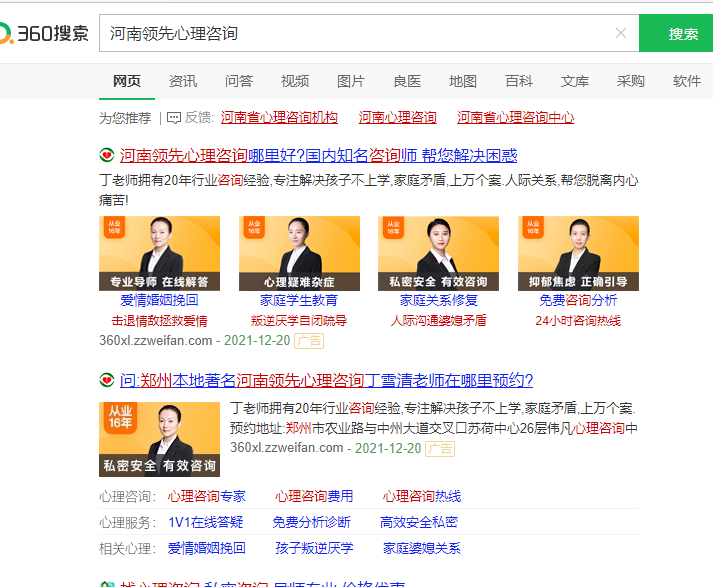
Task: Click the heart icon beside the first result title
Action: click(107, 156)
